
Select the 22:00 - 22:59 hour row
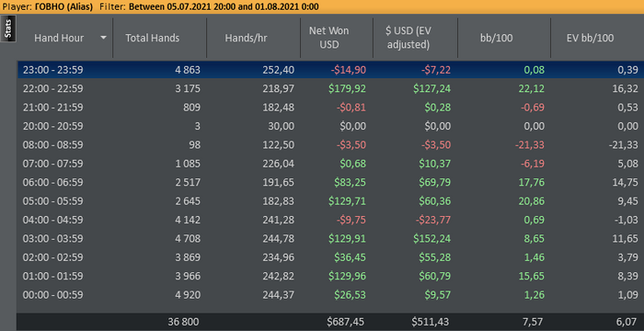pyautogui.click(x=330, y=88)
